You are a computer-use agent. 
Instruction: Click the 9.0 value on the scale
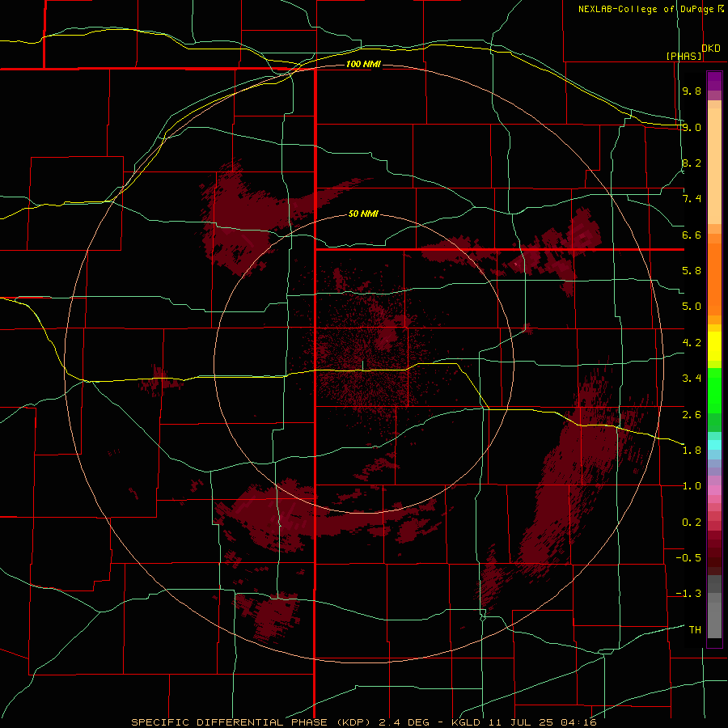(692, 127)
